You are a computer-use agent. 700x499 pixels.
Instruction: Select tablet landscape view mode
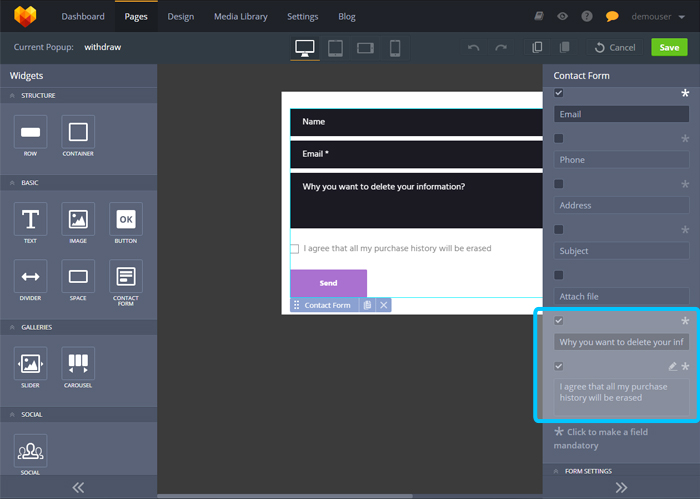pos(365,48)
